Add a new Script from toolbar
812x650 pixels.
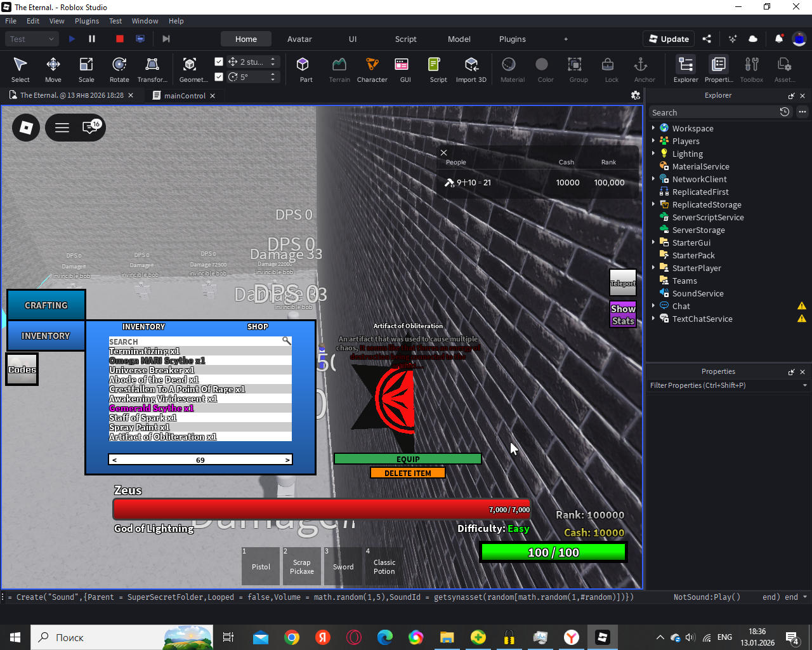pyautogui.click(x=438, y=69)
